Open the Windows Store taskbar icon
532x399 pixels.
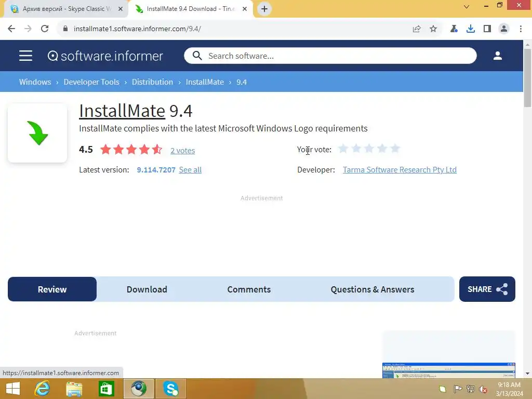click(106, 389)
